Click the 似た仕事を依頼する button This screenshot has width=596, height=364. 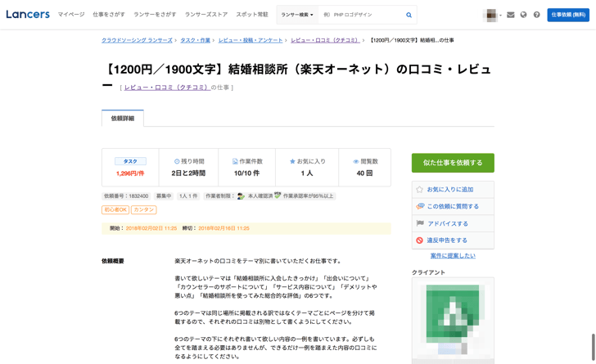pos(453,163)
